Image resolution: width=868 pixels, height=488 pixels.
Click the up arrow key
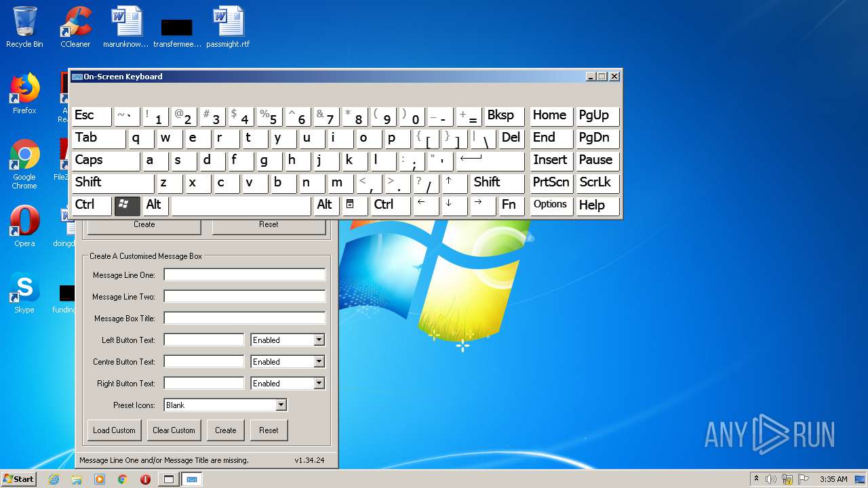click(454, 183)
